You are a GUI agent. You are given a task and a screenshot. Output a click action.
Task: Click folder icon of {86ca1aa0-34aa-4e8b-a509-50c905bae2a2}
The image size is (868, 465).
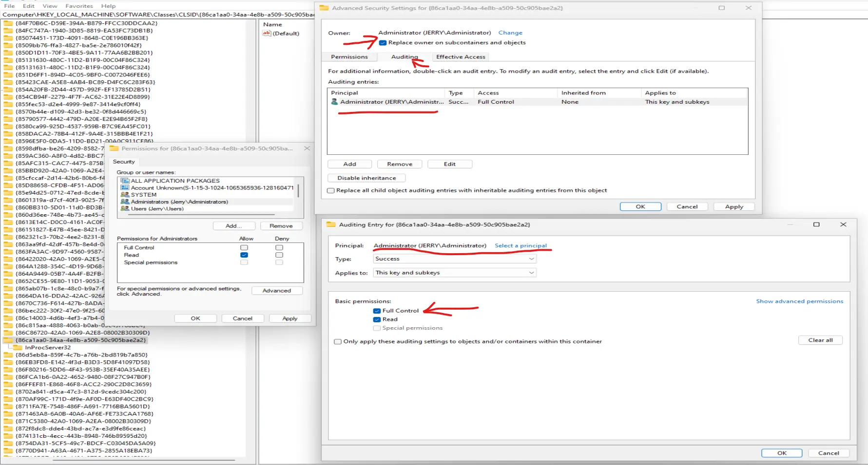point(8,340)
